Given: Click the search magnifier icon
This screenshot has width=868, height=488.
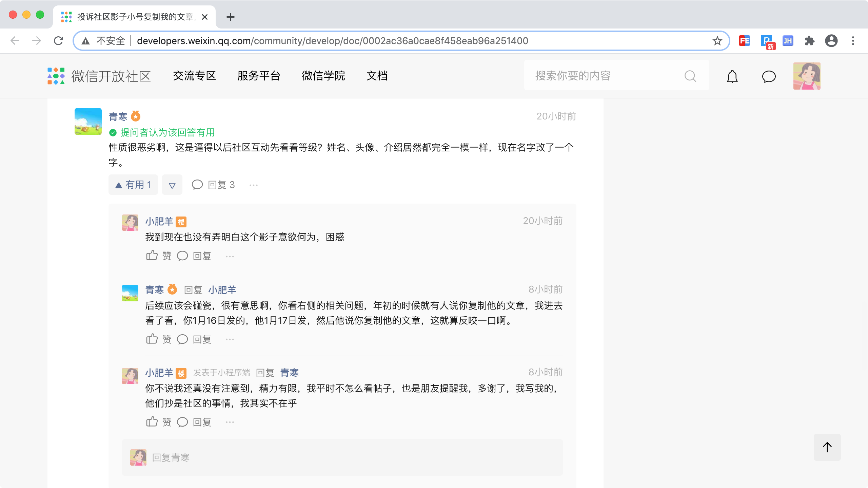Looking at the screenshot, I should pos(690,76).
